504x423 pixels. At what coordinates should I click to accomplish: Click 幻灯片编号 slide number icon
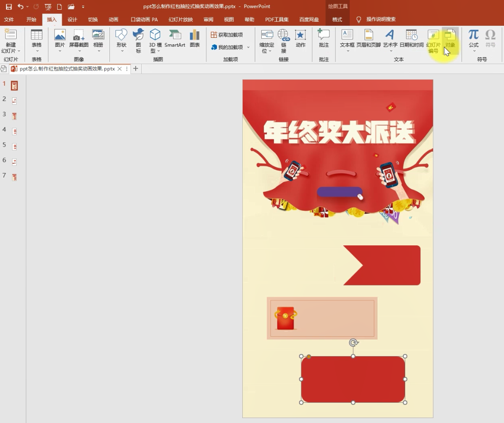(x=433, y=35)
